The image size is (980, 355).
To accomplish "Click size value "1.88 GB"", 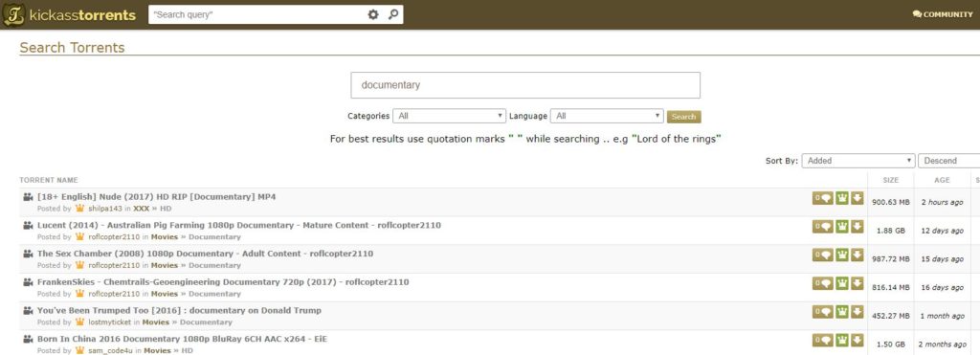I will coord(891,231).
